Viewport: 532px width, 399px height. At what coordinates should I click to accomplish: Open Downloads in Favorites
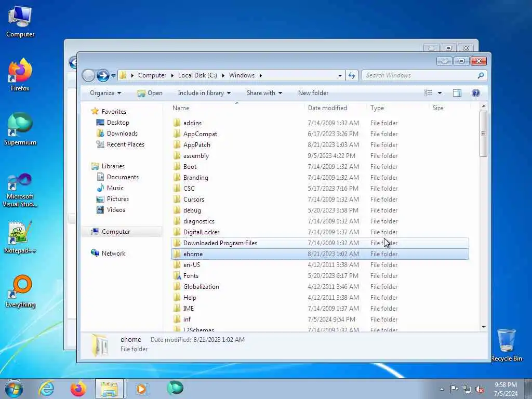[x=122, y=134]
